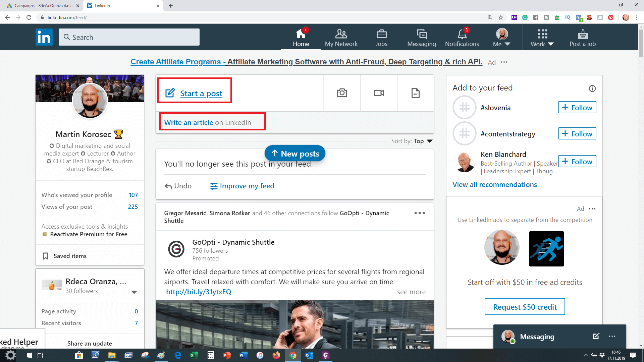The width and height of the screenshot is (644, 362).
Task: Open options menu on GoOpti post
Action: point(419,213)
